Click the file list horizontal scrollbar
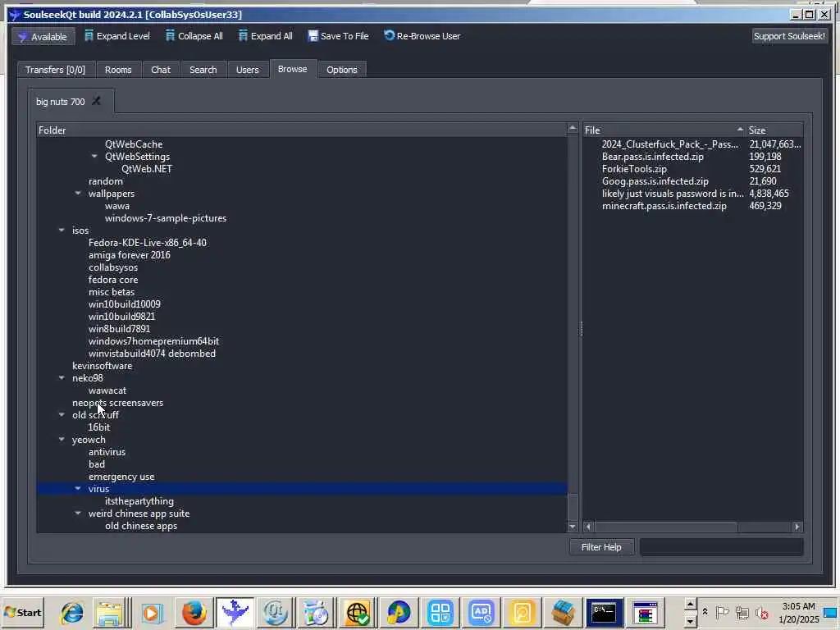 pyautogui.click(x=665, y=527)
